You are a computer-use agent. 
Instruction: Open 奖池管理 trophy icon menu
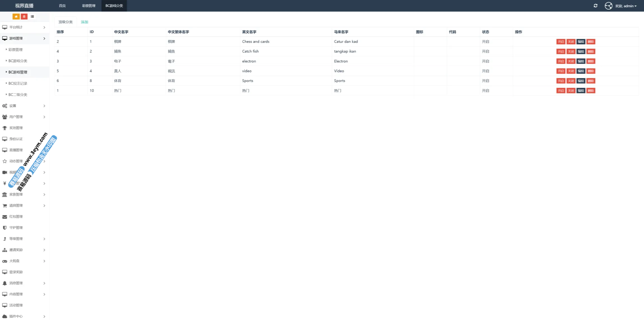coord(5,128)
